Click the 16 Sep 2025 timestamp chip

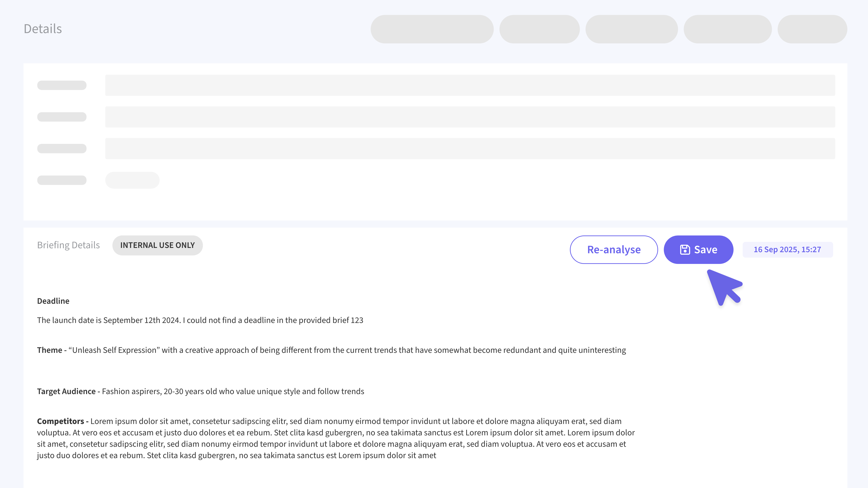coord(787,250)
